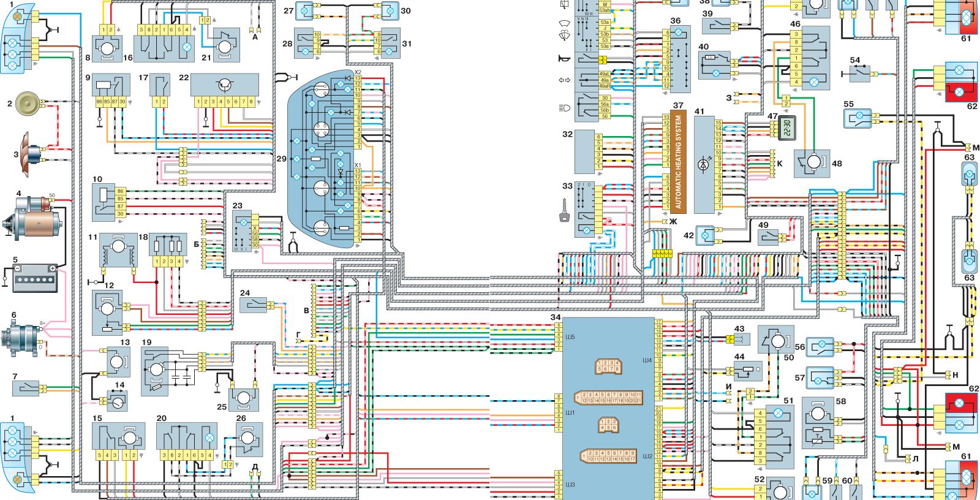Screen dimensions: 980x500
Task: Click the connector label Ш1
Action: [x=569, y=413]
